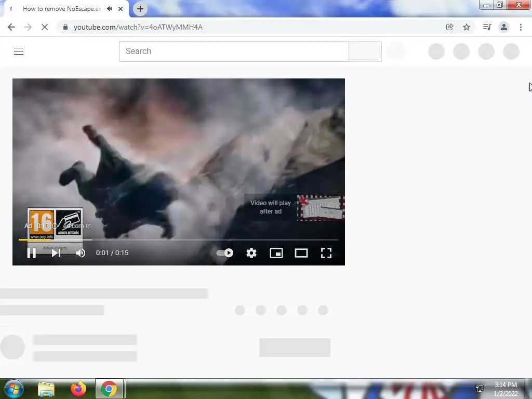Click the upcoming video thumbnail preview
The image size is (532, 399).
[x=321, y=207]
